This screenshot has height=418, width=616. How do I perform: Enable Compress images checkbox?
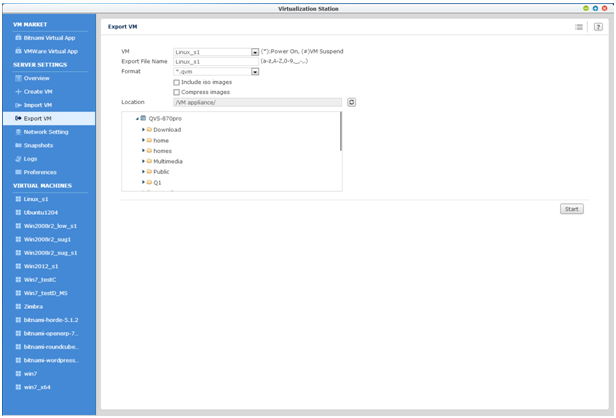176,92
